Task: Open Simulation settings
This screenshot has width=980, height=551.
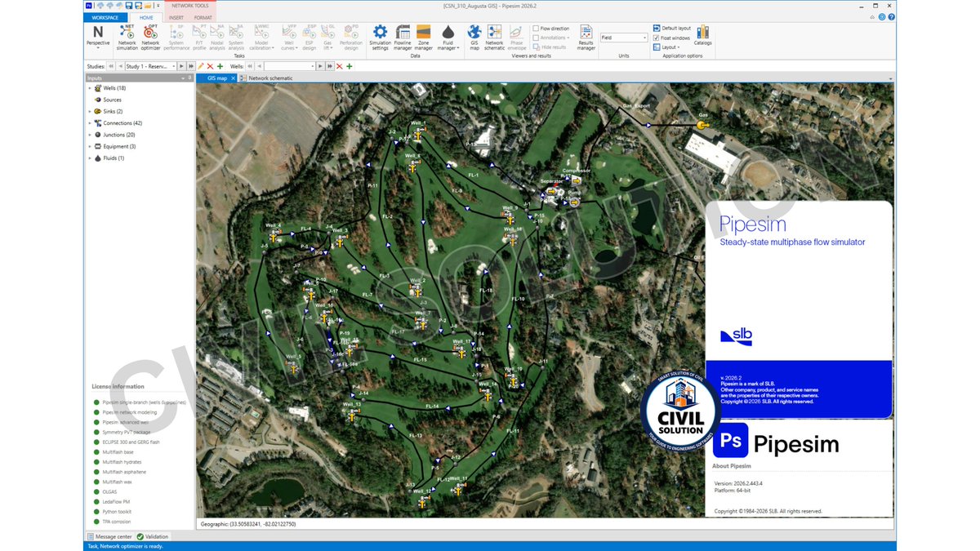Action: pyautogui.click(x=381, y=36)
